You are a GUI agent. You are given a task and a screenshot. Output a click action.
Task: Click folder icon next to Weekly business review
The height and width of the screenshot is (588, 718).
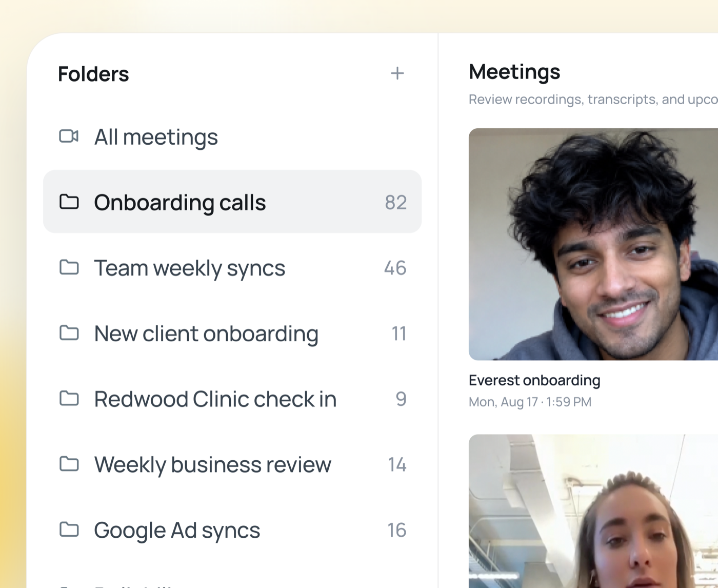[69, 464]
